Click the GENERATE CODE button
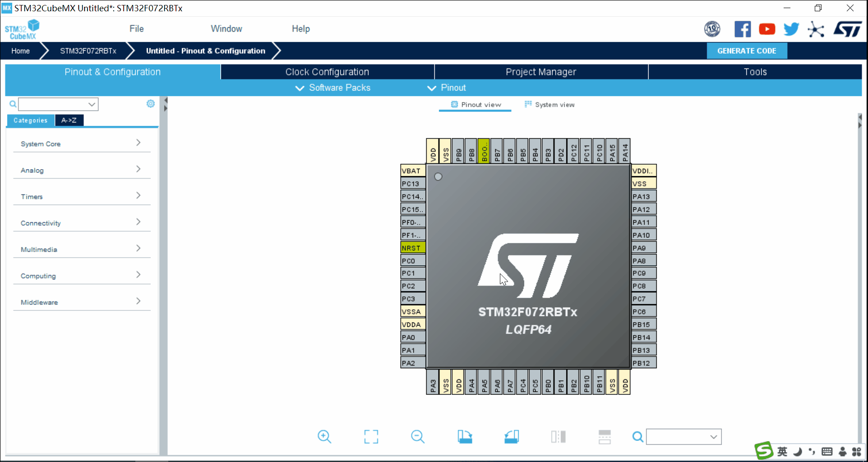The height and width of the screenshot is (462, 868). pyautogui.click(x=747, y=51)
